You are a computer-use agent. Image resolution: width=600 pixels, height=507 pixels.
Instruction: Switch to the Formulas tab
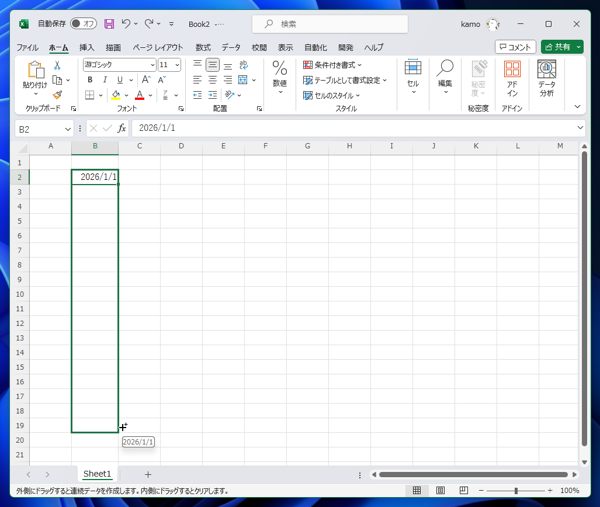pyautogui.click(x=203, y=47)
